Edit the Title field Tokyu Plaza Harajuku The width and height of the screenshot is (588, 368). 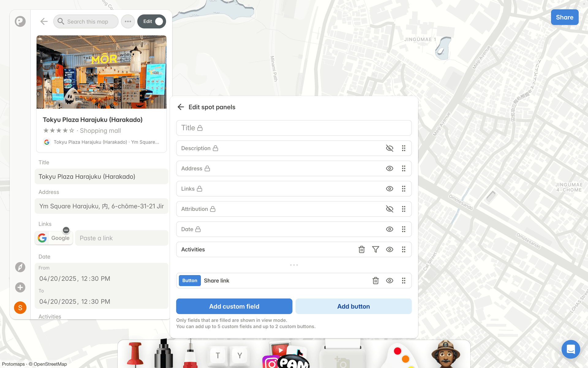(x=101, y=177)
